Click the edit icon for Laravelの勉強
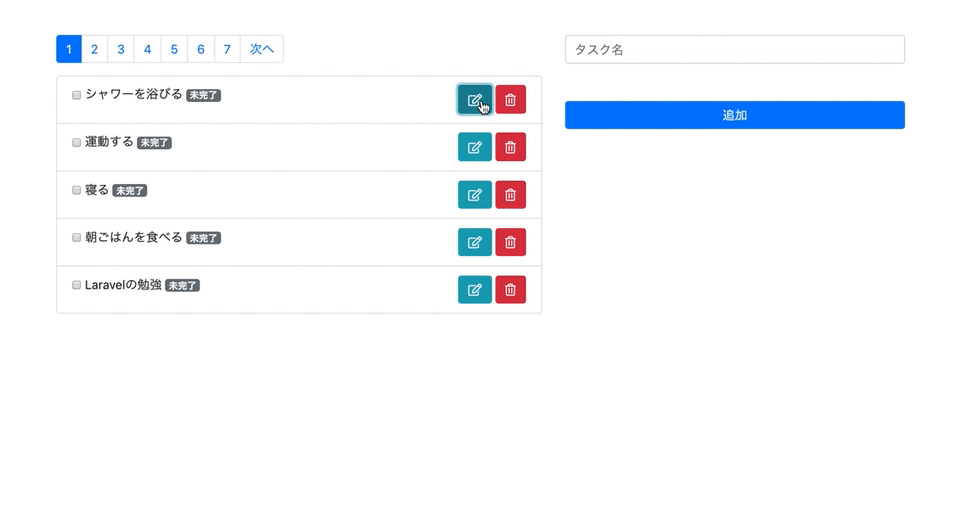The image size is (960, 516). (x=474, y=290)
